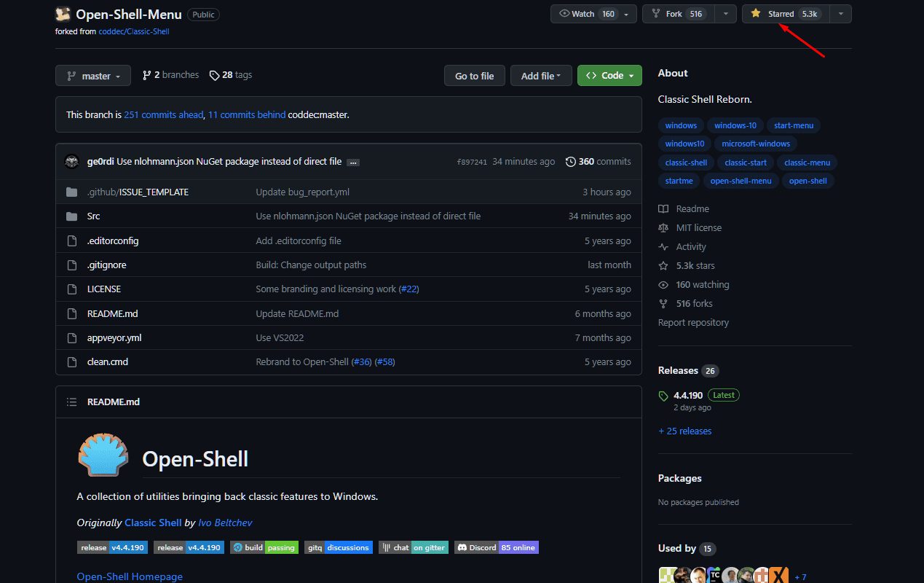Screen dimensions: 924x583
Task: View the 5.3k stars sidebar link
Action: coord(687,266)
